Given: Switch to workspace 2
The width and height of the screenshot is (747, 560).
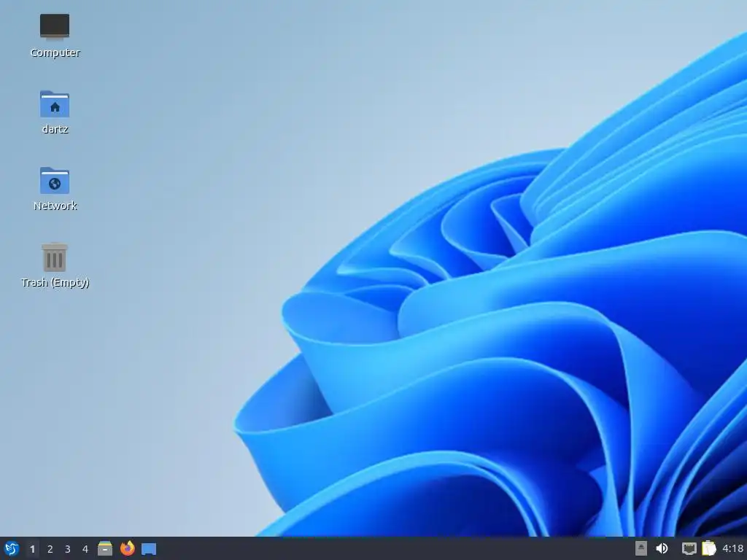Looking at the screenshot, I should pyautogui.click(x=50, y=549).
